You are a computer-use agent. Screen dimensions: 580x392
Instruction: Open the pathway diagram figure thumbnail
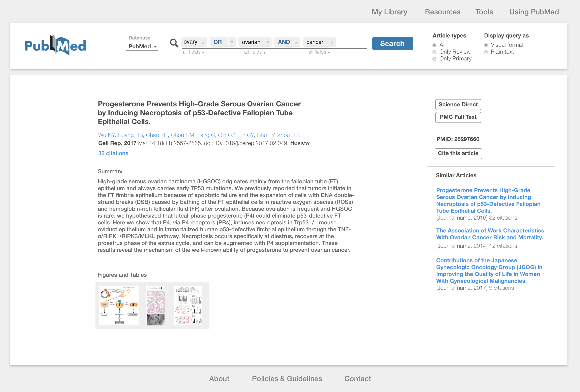(x=119, y=305)
